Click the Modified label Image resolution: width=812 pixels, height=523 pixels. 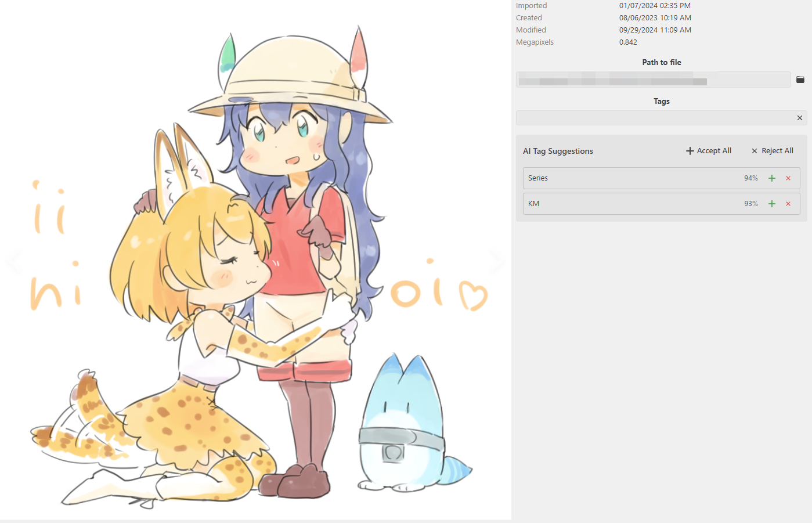pos(531,30)
